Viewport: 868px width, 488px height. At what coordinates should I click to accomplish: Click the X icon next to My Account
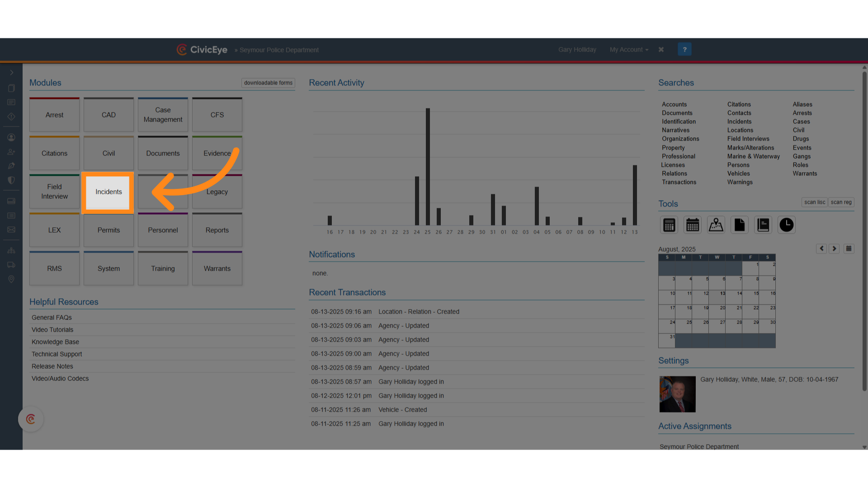pos(661,50)
